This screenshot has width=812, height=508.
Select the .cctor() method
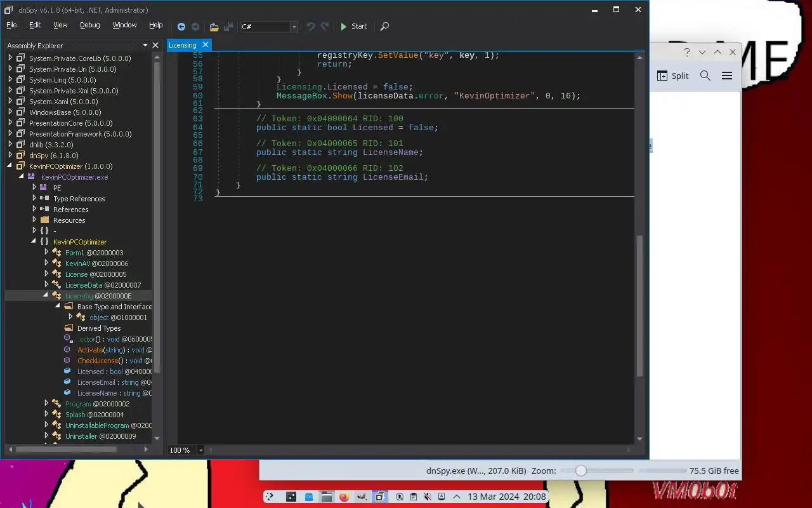point(114,339)
